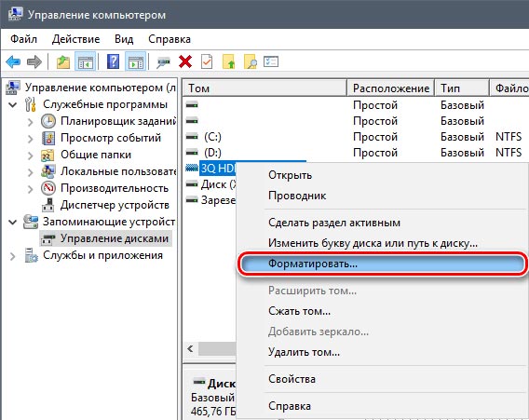Collapse the Служебные программы tree node
529x420 pixels.
click(x=12, y=104)
